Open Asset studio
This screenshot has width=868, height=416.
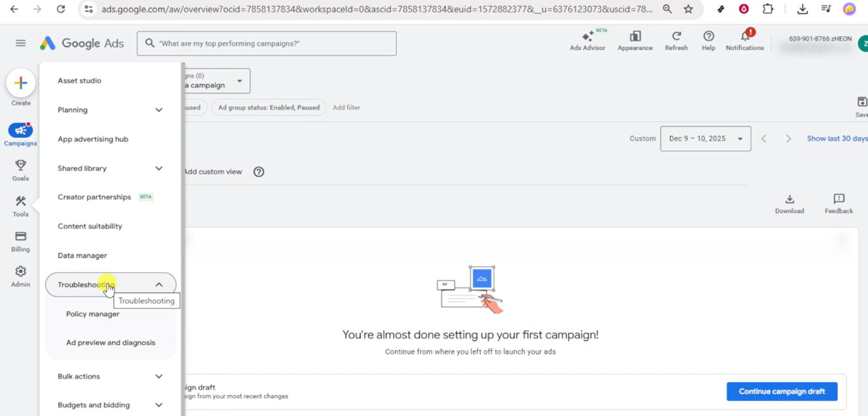(x=79, y=80)
